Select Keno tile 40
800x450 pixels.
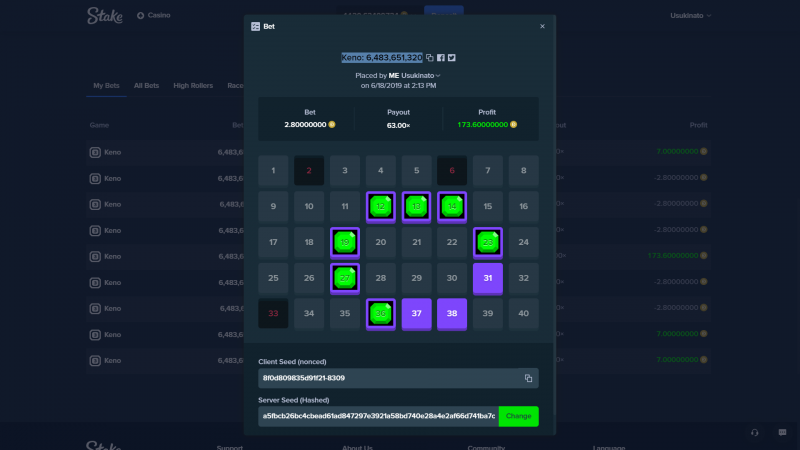(x=523, y=313)
